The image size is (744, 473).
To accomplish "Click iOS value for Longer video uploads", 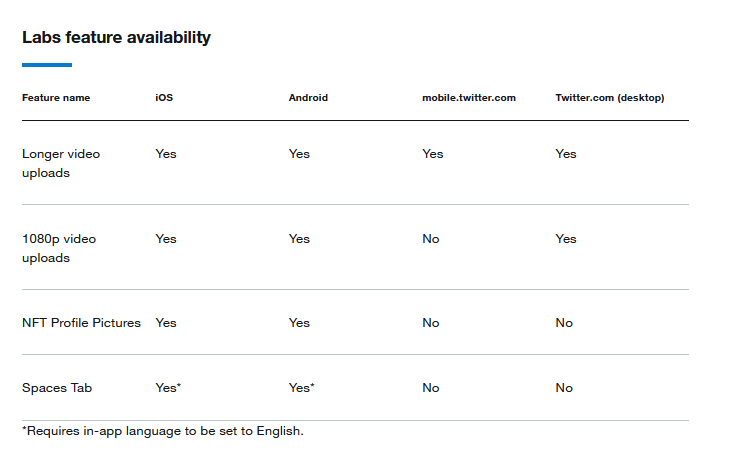I will point(166,154).
